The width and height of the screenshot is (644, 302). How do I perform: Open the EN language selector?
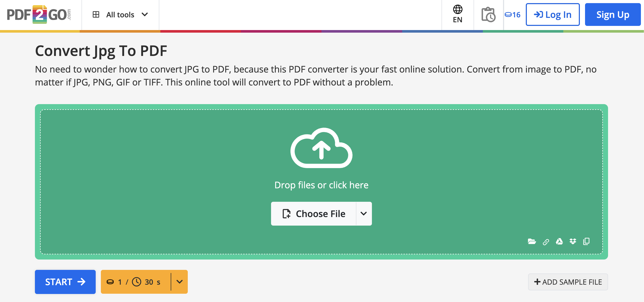tap(458, 15)
